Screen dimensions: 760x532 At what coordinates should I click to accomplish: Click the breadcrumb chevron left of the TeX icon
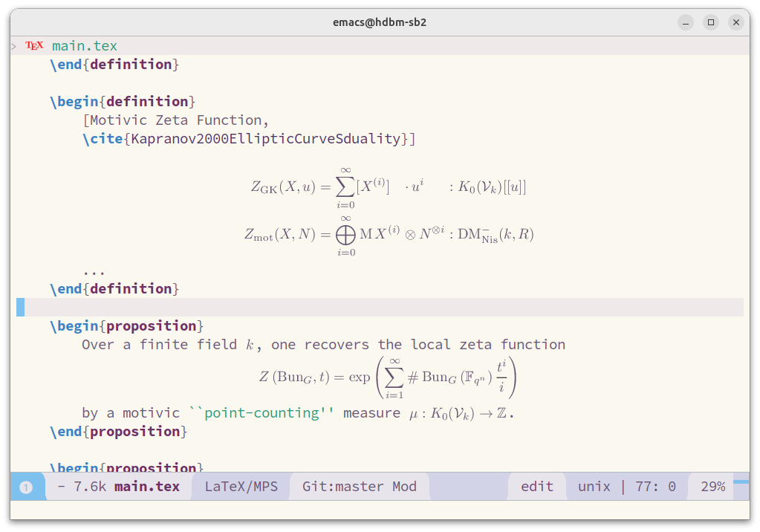coord(13,45)
